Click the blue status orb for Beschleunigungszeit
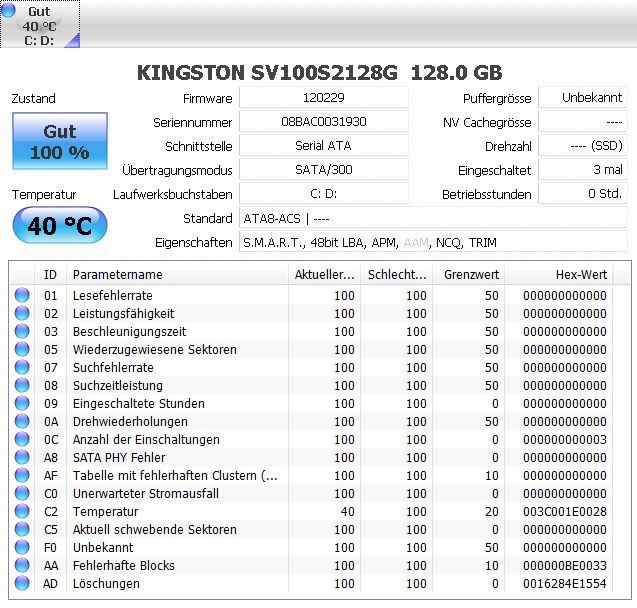This screenshot has width=637, height=608. tap(22, 331)
